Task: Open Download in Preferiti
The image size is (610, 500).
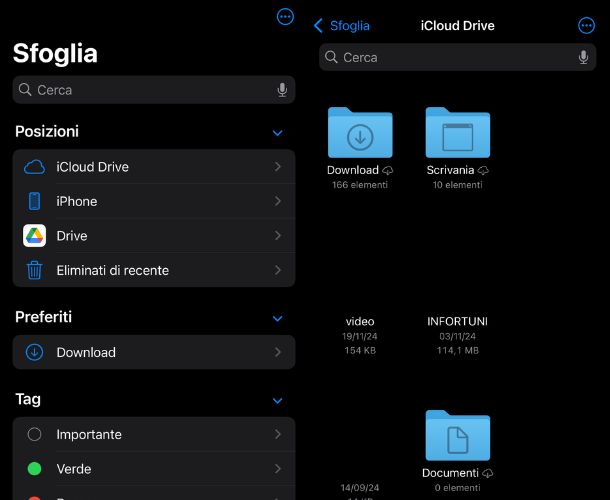Action: point(154,352)
